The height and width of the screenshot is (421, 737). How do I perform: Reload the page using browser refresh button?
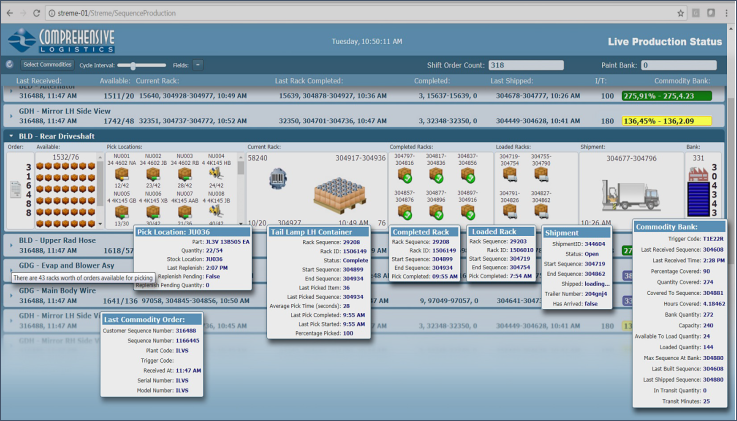(36, 13)
